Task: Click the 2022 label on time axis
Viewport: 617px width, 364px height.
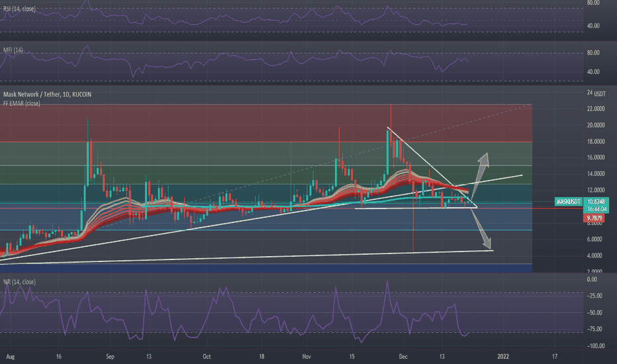Action: (503, 357)
